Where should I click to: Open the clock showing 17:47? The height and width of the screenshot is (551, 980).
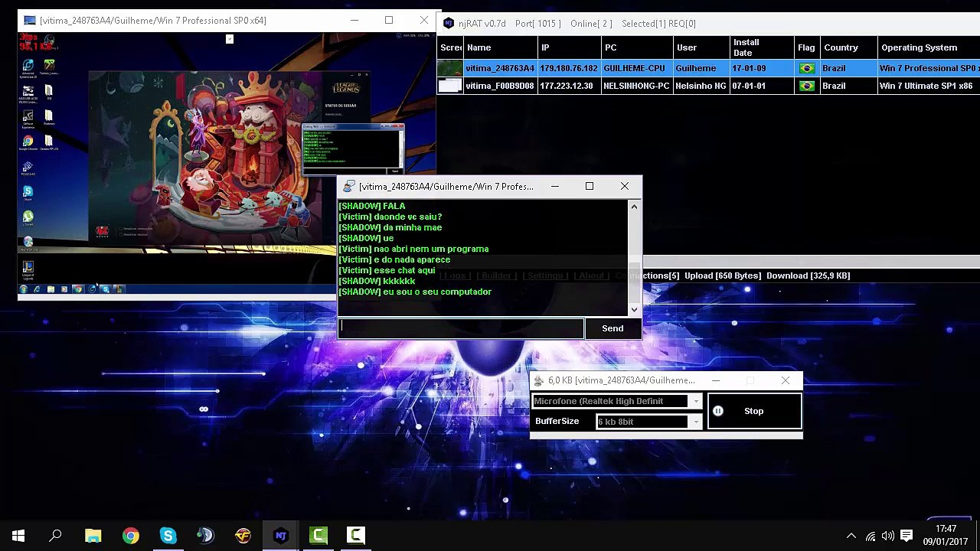(x=946, y=535)
